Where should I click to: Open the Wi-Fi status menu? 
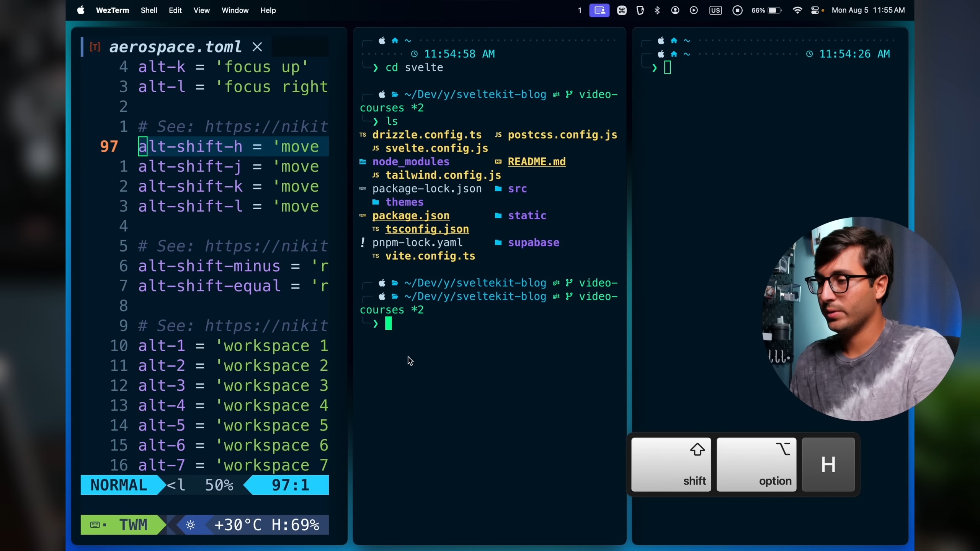point(797,10)
